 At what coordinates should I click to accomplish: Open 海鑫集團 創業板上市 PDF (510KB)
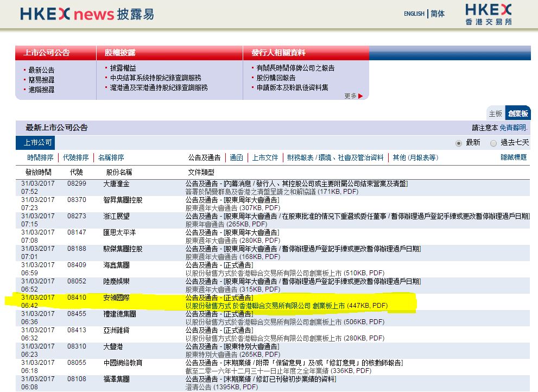pos(285,273)
